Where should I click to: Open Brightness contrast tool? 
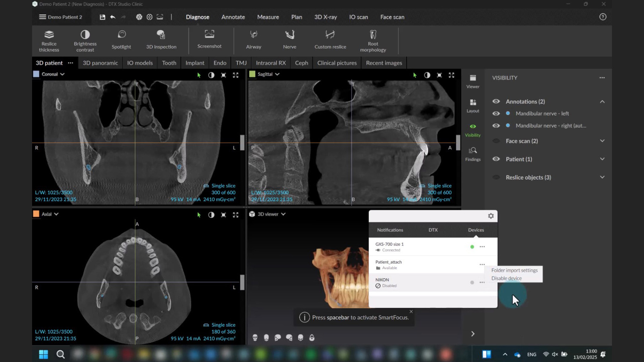(x=85, y=40)
